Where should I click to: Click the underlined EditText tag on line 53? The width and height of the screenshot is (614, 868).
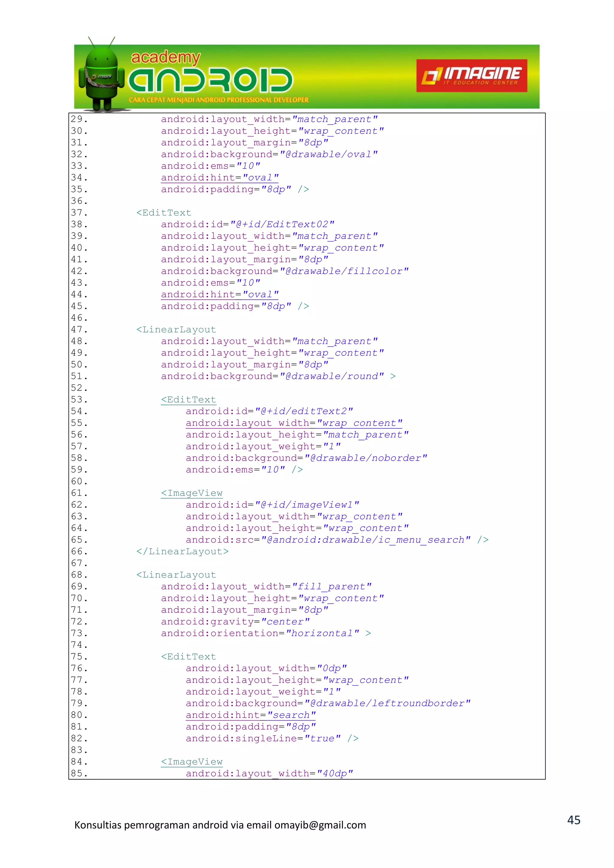(188, 400)
